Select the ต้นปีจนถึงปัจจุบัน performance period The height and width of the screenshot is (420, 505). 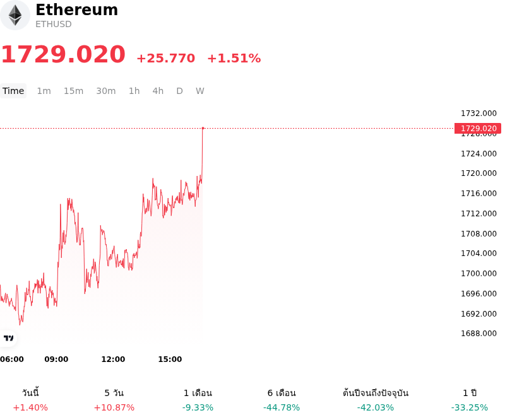pos(376,400)
